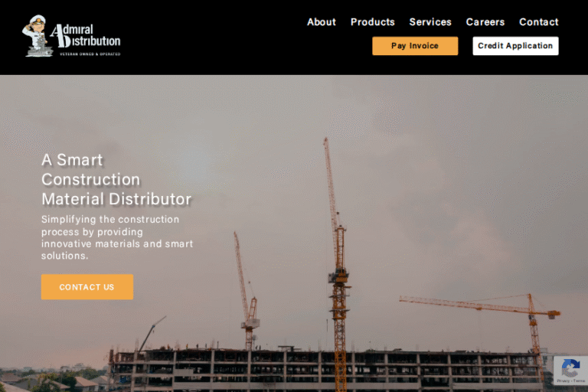Click the orange Pay Invoice button
Viewport: 588px width, 392px height.
coord(415,46)
